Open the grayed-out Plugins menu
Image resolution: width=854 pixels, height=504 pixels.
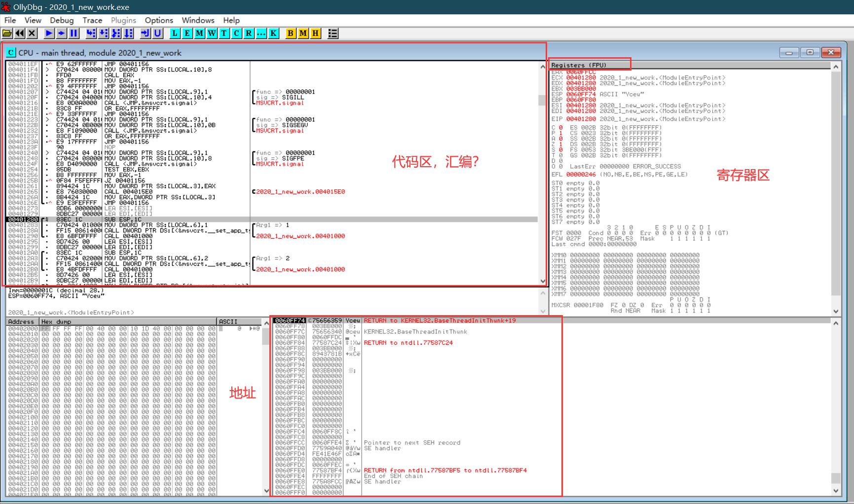pos(123,20)
